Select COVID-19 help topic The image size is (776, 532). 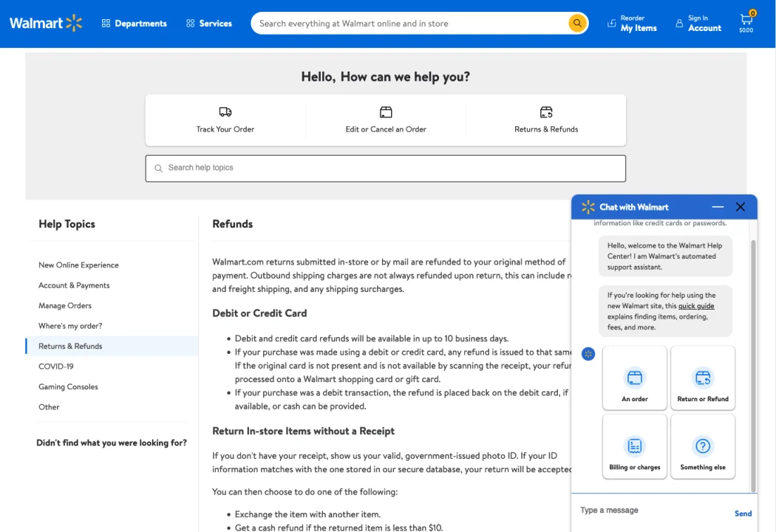[x=56, y=366]
